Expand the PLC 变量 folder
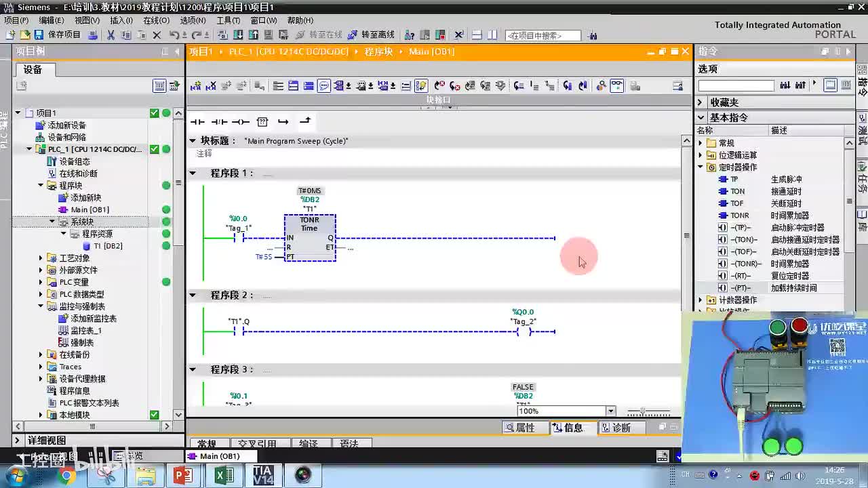This screenshot has height=488, width=868. point(41,283)
